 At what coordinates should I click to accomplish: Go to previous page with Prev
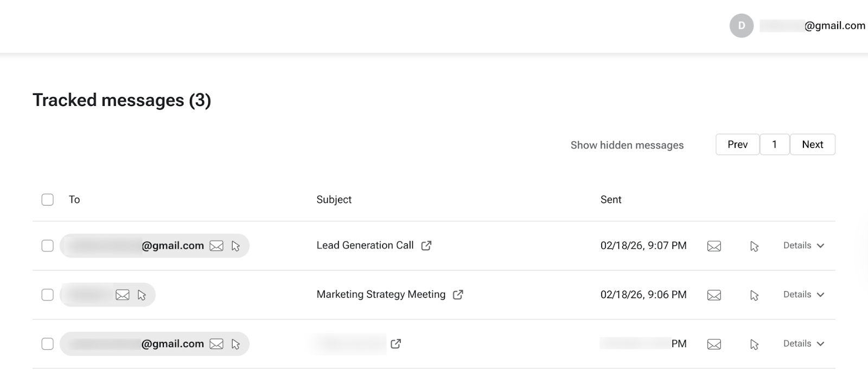click(738, 144)
